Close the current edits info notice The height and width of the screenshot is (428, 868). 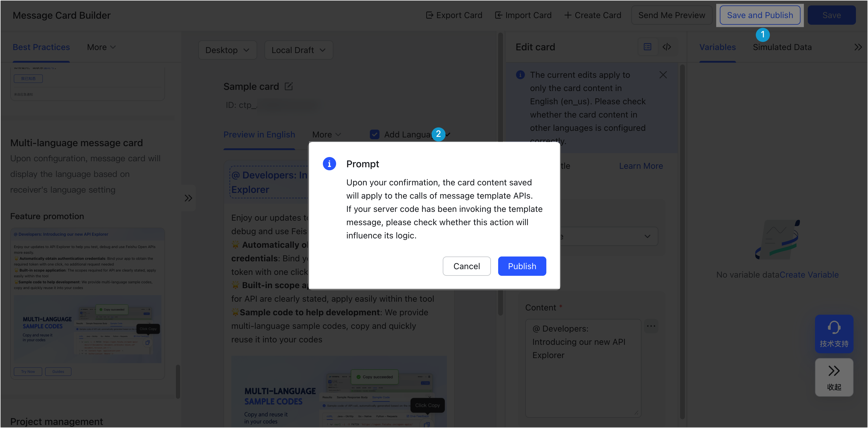(663, 75)
